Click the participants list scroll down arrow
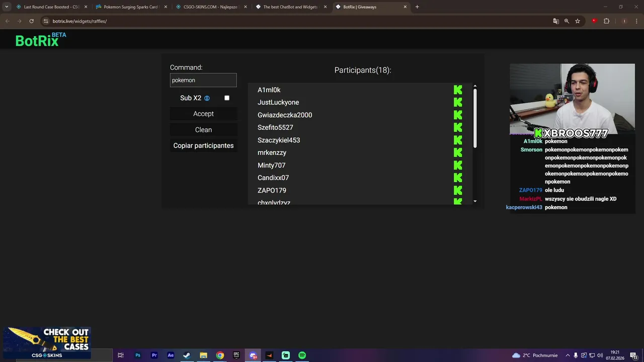 (x=475, y=201)
